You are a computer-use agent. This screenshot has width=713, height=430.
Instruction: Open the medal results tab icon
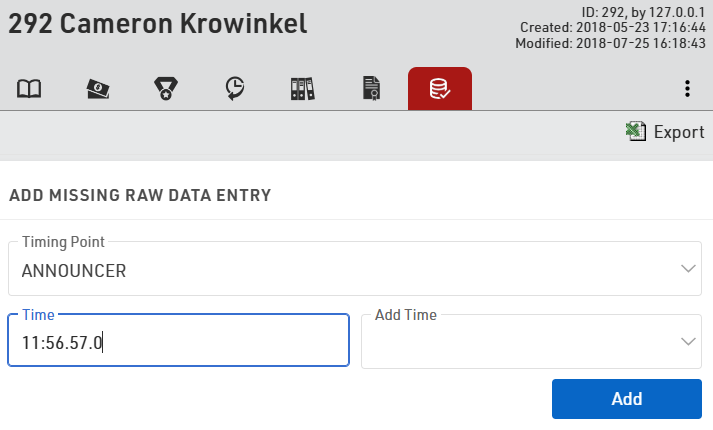(x=166, y=89)
